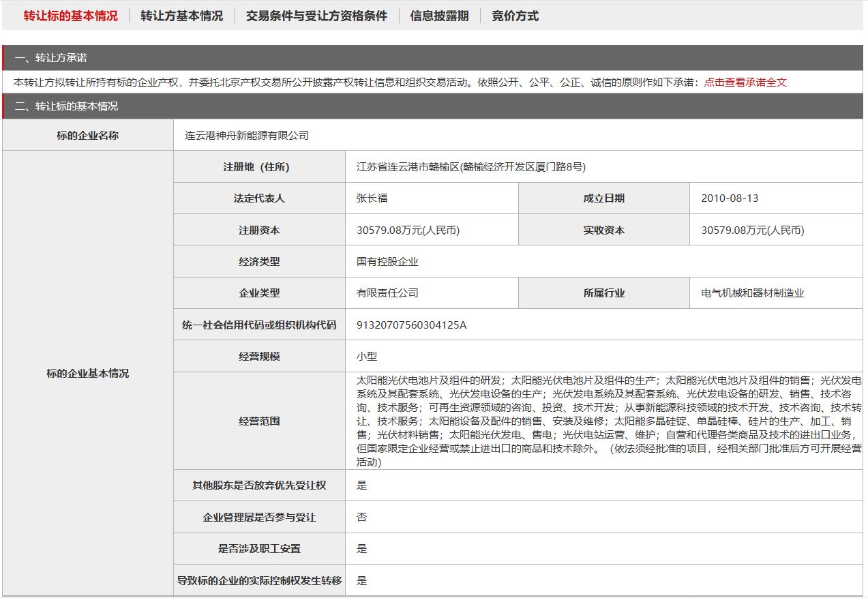868x598 pixels.
Task: Click business scope paragraph starting 太阳能光伏电池片
Action: pyautogui.click(x=609, y=421)
